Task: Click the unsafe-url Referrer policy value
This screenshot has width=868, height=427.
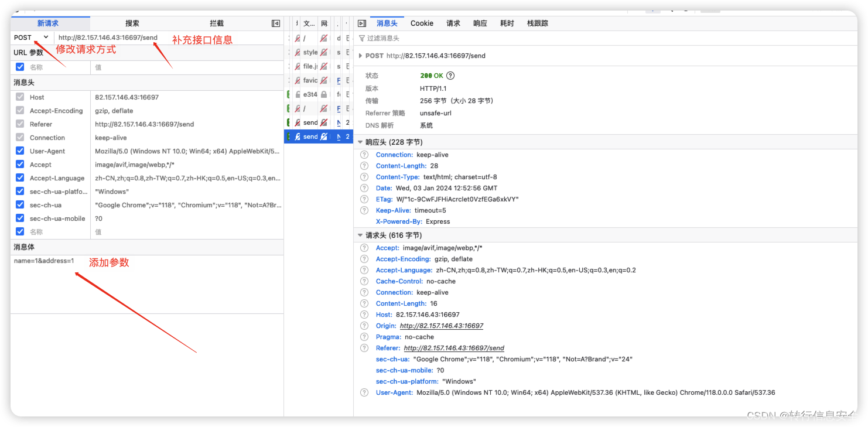Action: [436, 113]
